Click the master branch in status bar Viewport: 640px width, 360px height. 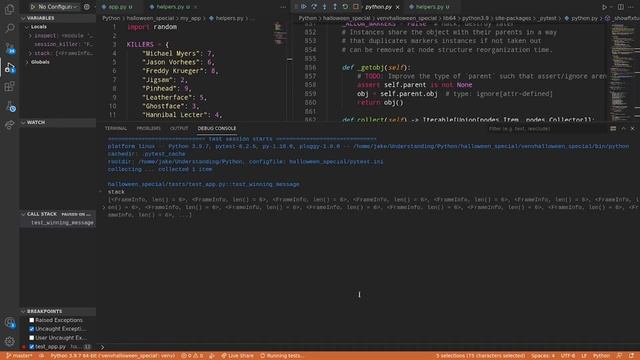pyautogui.click(x=19, y=356)
